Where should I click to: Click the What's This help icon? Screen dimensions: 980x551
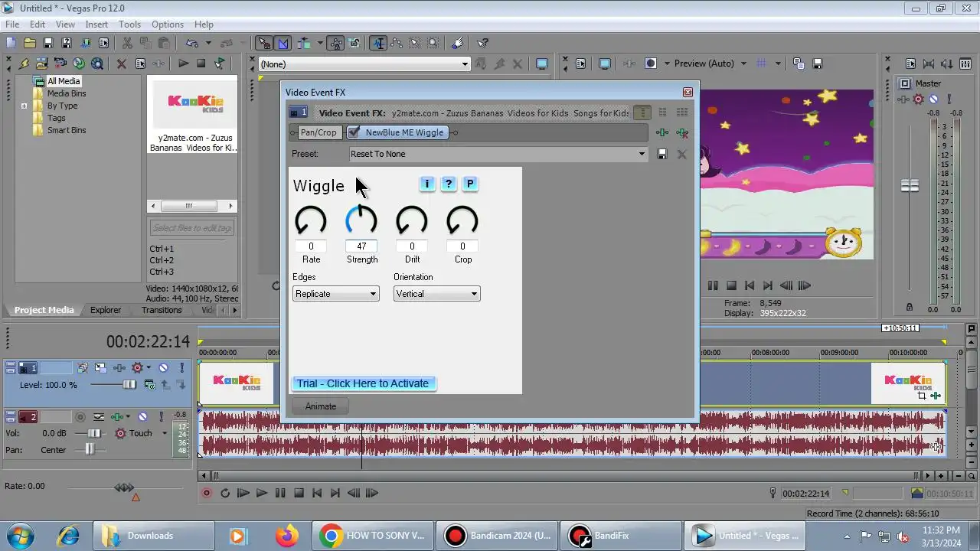[x=482, y=43]
